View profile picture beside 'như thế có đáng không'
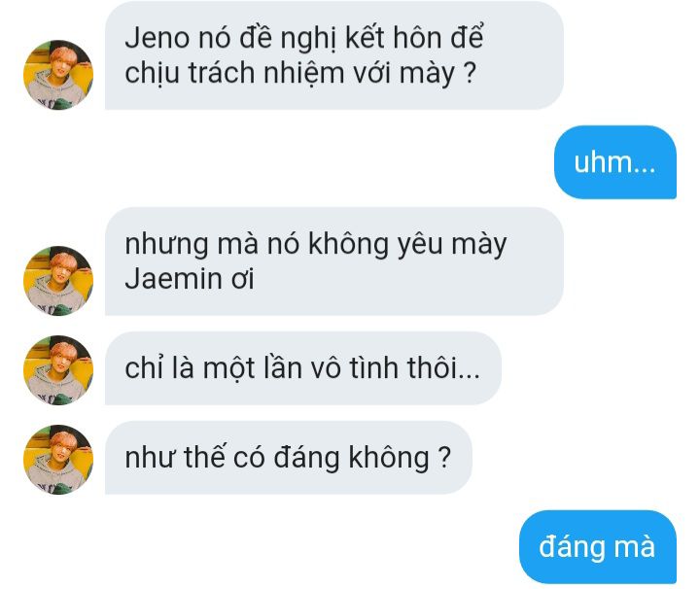Viewport: 700px width, 589px height. click(58, 459)
